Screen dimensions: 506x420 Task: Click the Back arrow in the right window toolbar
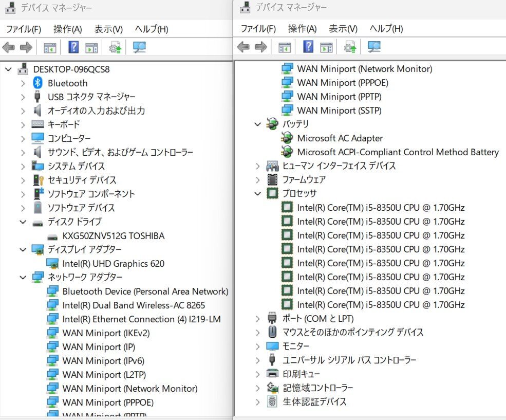click(x=243, y=47)
